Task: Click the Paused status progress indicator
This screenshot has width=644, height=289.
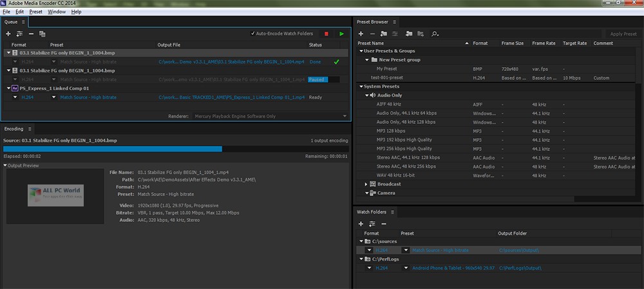Action: pyautogui.click(x=324, y=79)
